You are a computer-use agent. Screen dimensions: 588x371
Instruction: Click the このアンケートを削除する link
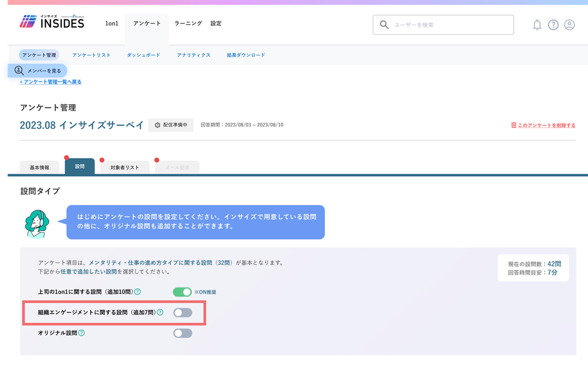click(547, 125)
